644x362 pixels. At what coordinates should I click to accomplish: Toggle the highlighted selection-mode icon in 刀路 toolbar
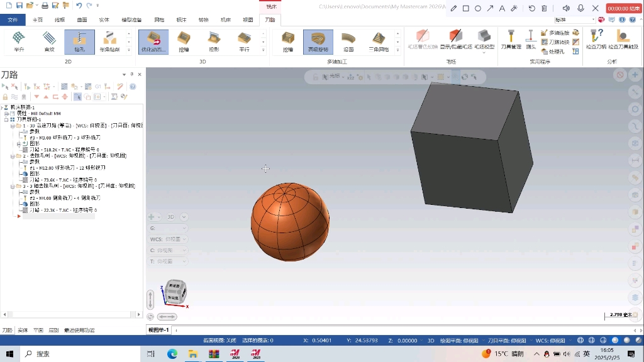coord(77,97)
